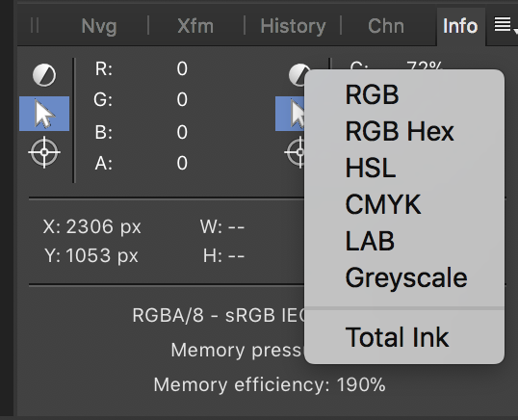Click the R: value readout
The height and width of the screenshot is (420, 518).
tap(182, 68)
